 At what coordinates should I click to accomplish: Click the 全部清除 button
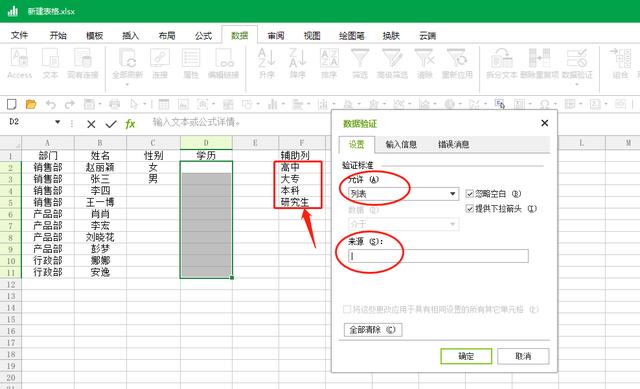[x=373, y=329]
